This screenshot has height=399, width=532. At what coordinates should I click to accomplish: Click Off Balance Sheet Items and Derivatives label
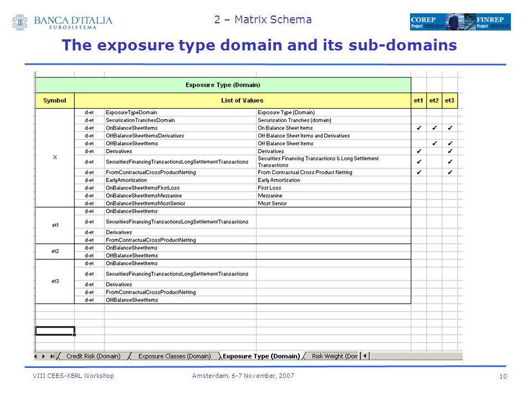click(334, 136)
